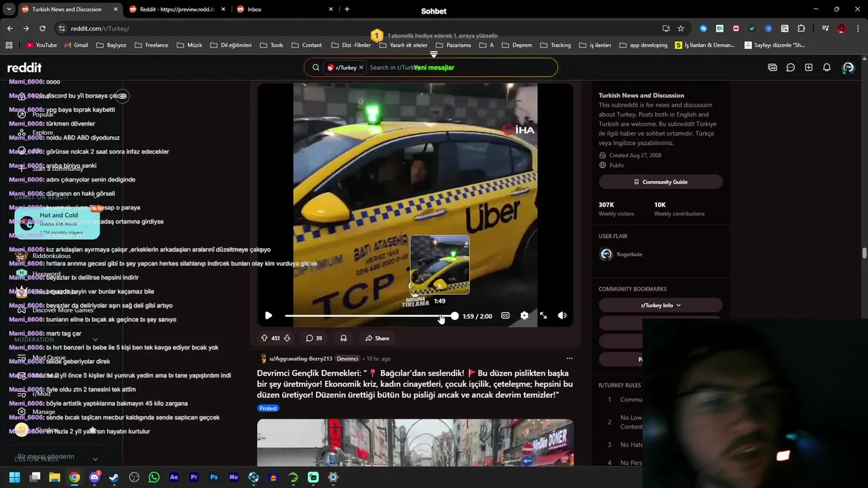Screen dimensions: 868x488
Task: Switch to the preview.redd.it tab
Action: (176, 9)
